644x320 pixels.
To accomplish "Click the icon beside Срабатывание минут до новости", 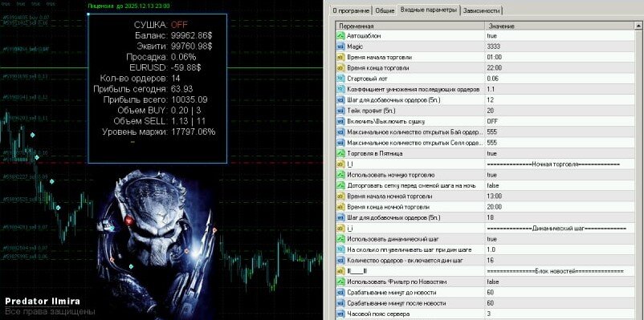I will [340, 293].
